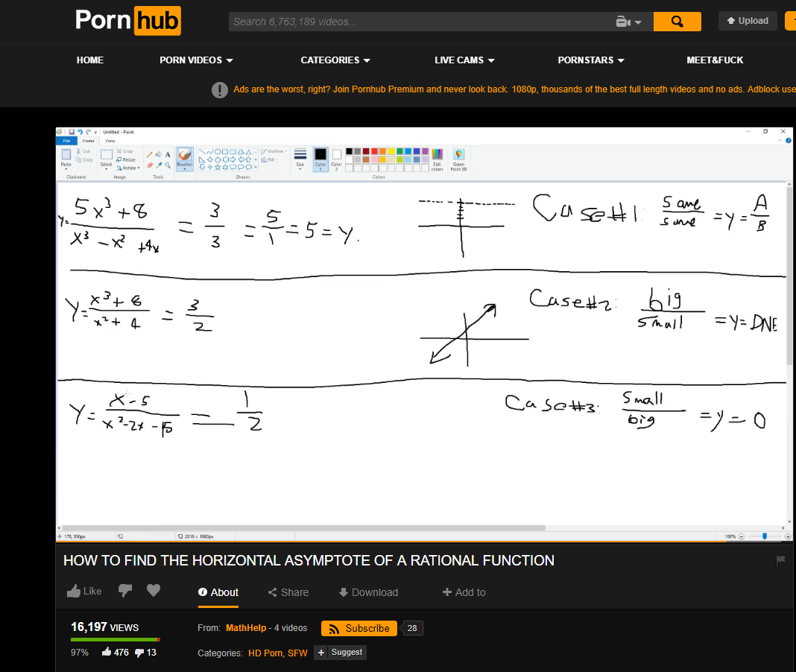The image size is (796, 672).
Task: Open the Meet&Fuck nav item
Action: [x=715, y=60]
